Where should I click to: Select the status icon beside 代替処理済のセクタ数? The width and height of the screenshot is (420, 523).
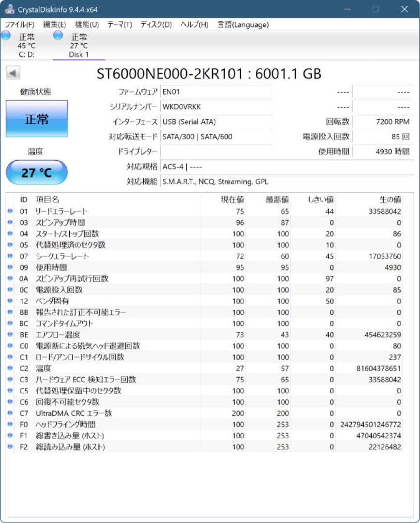coord(11,245)
